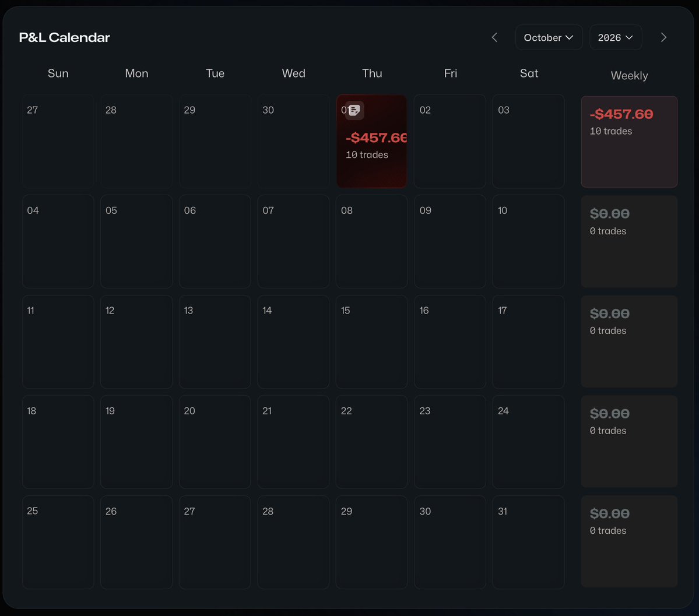Image resolution: width=699 pixels, height=616 pixels.
Task: Select September 30 Wednesday cell in first row
Action: [293, 141]
